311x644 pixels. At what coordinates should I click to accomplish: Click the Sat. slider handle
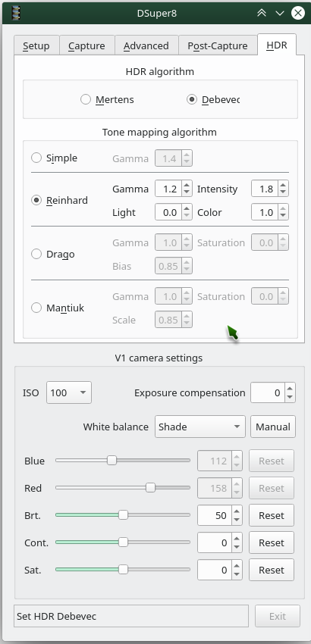point(123,570)
